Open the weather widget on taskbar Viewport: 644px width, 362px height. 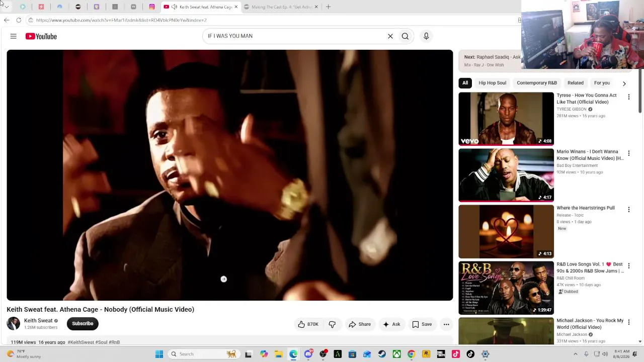pos(23,354)
